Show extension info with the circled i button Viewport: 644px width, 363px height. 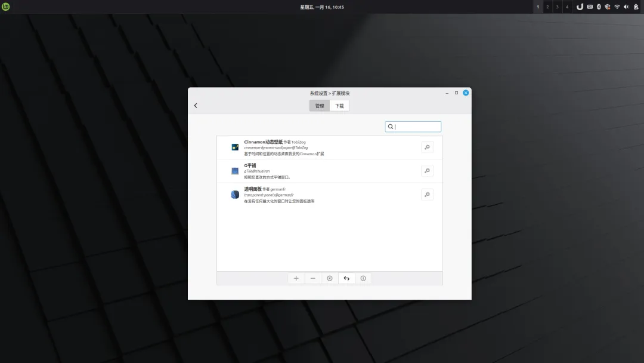pyautogui.click(x=363, y=278)
